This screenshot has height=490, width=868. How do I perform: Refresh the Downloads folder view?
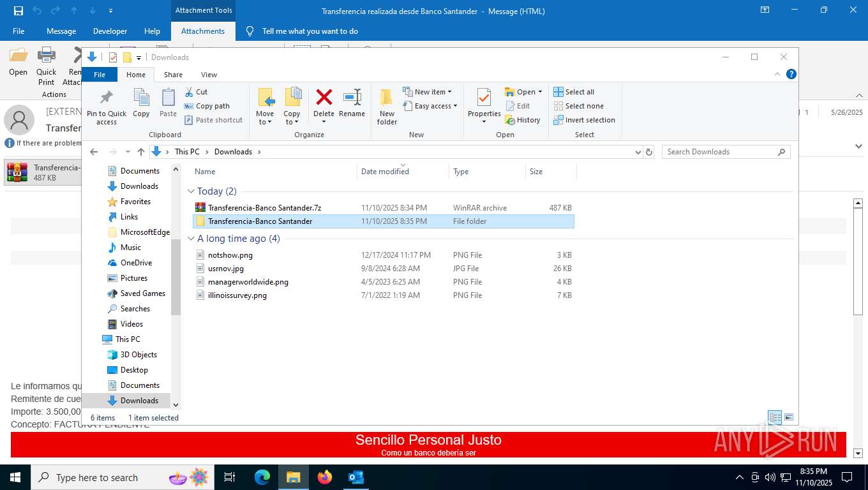pyautogui.click(x=649, y=152)
